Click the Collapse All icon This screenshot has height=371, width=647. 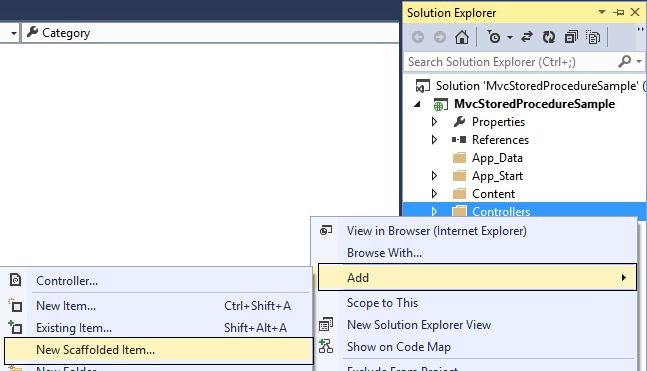[571, 37]
